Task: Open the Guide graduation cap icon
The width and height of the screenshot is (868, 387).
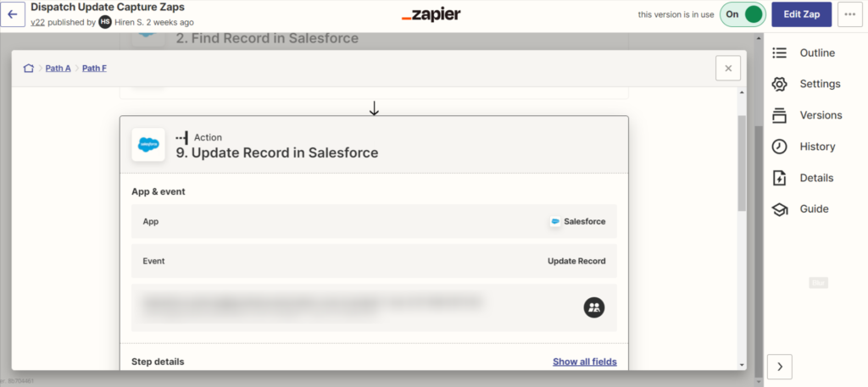Action: [x=779, y=209]
